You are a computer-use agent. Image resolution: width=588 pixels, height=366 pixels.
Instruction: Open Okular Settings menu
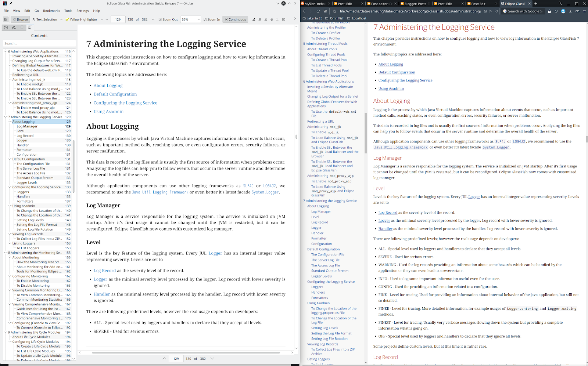point(83,11)
